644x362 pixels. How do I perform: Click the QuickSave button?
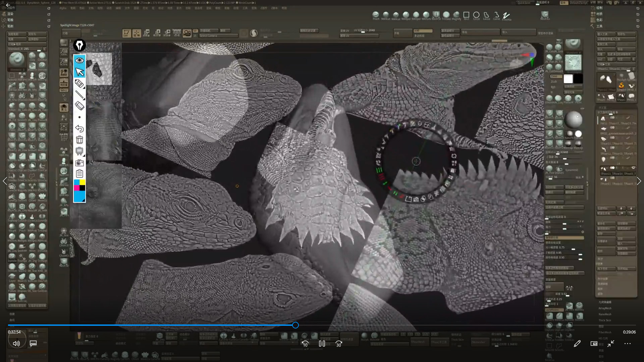click(x=524, y=3)
